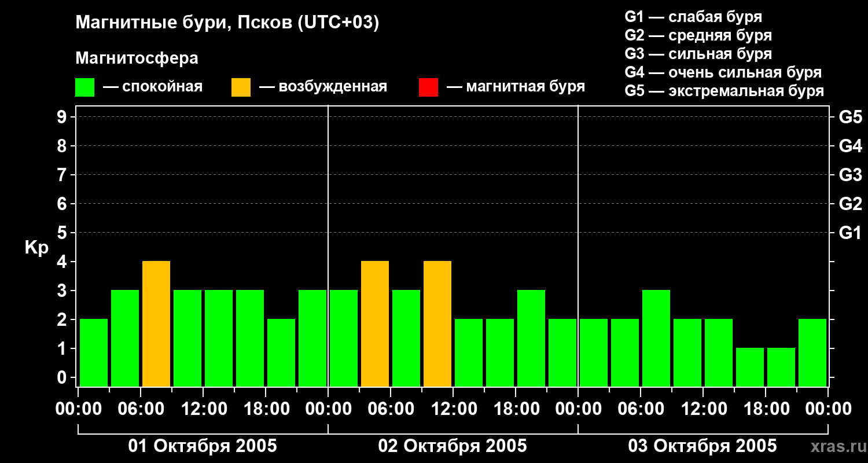This screenshot has width=868, height=463.
Task: Click the orange bar on 02 October 03:00–06:00
Action: [x=375, y=324]
